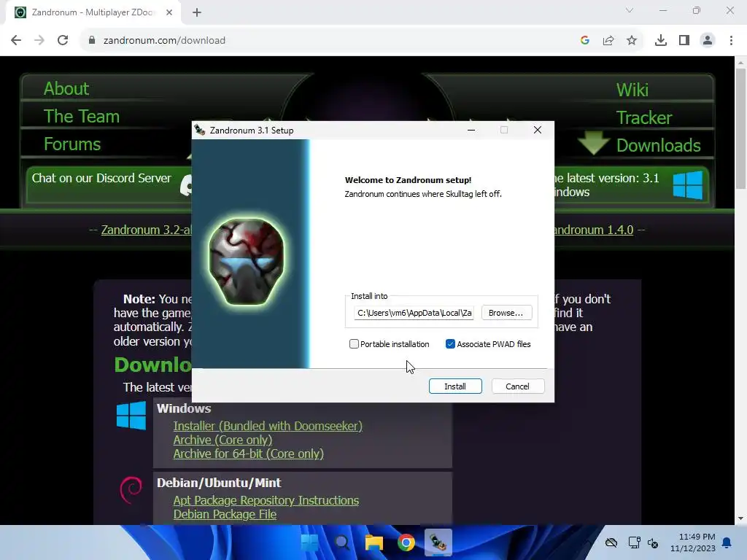Click Windows logo in latest version banner
This screenshot has width=747, height=560.
pyautogui.click(x=687, y=184)
